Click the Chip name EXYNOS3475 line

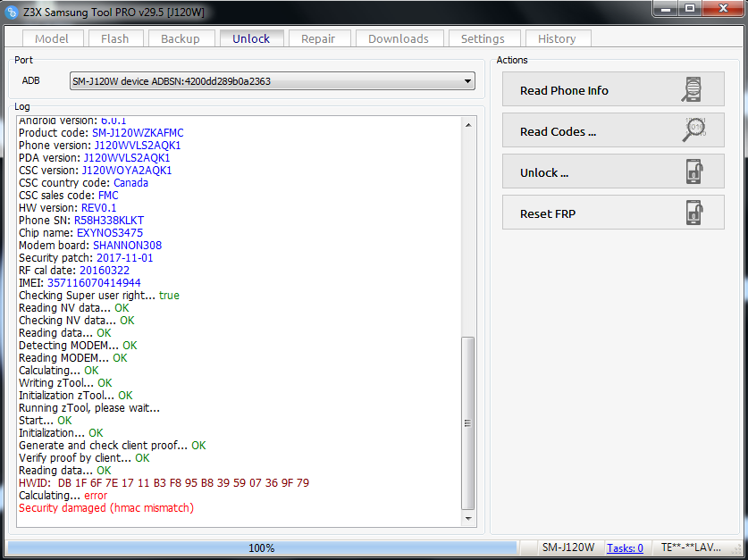pyautogui.click(x=80, y=233)
